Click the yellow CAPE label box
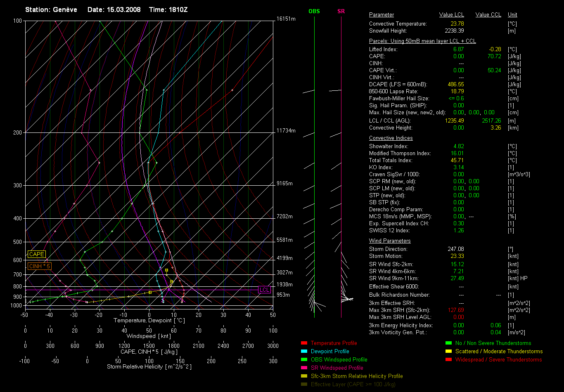 pos(37,255)
